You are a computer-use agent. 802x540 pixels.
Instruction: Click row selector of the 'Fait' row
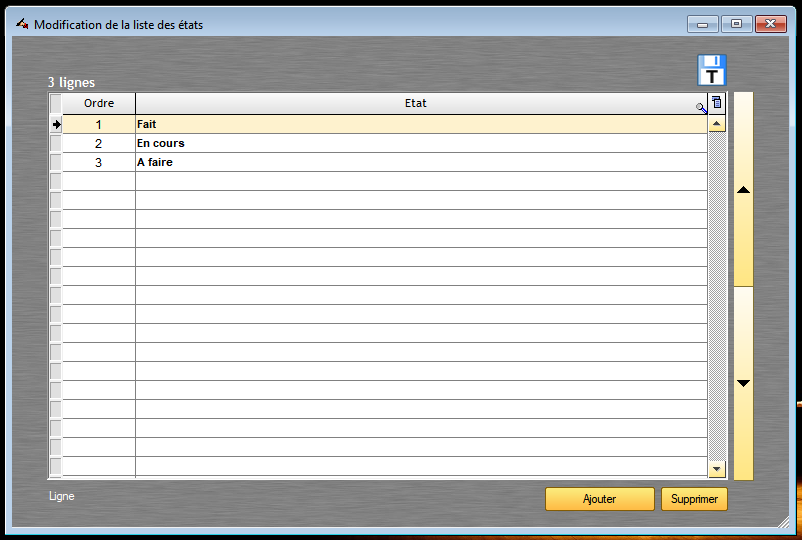56,124
